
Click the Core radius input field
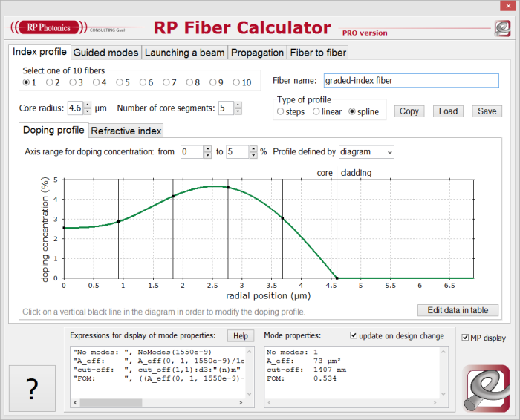point(76,108)
